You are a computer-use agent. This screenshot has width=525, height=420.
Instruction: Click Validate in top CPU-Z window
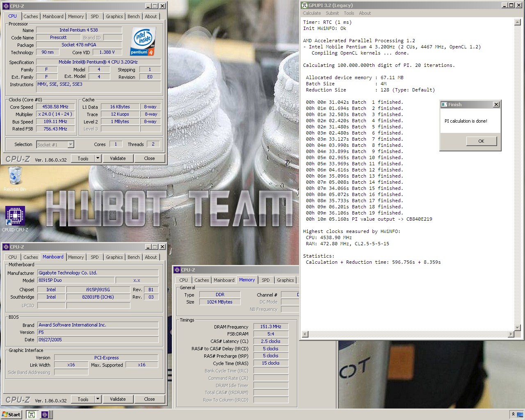118,158
